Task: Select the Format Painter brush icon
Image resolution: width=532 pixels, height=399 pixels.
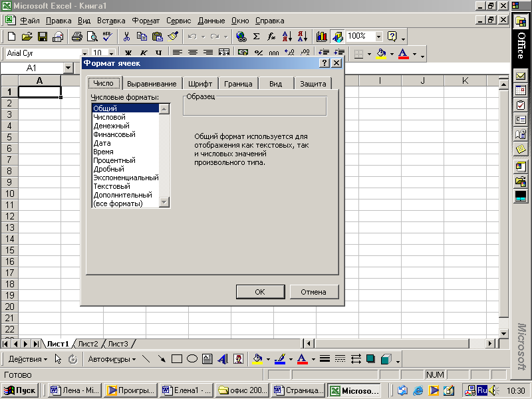Action: tap(173, 37)
